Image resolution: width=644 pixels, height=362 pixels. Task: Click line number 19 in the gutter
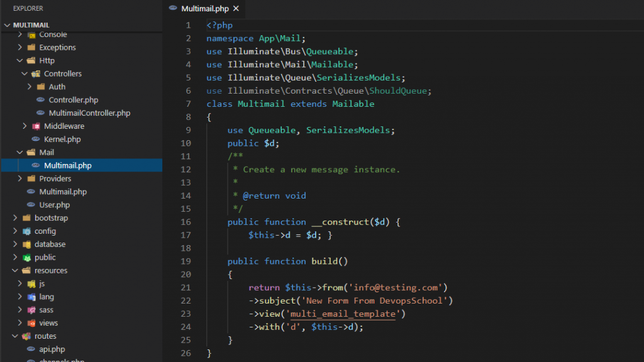[186, 261]
